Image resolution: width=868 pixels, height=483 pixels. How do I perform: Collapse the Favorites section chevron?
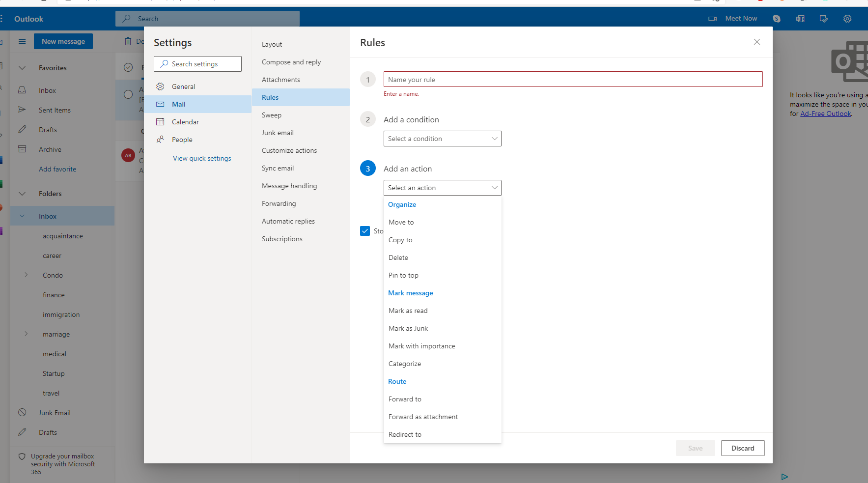[22, 68]
